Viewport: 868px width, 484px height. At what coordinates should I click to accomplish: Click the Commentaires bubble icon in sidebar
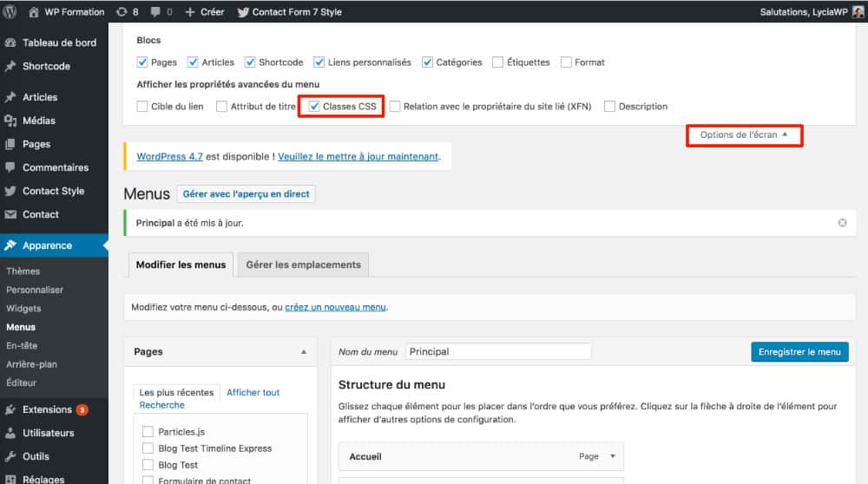click(x=10, y=167)
